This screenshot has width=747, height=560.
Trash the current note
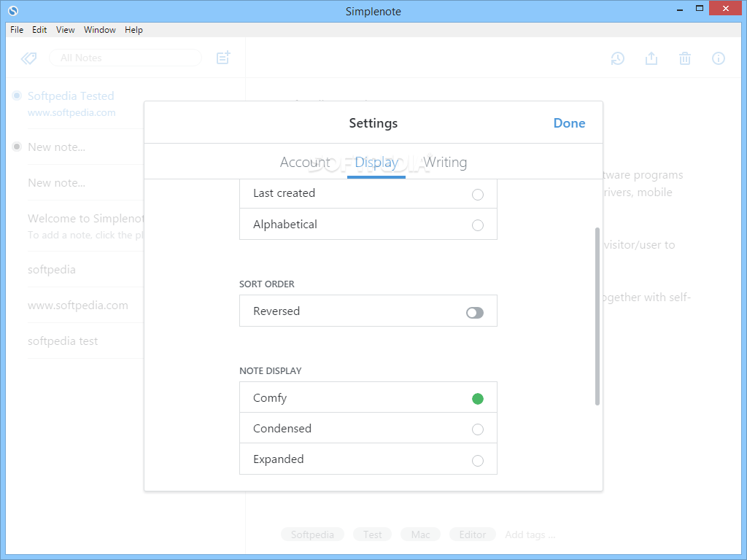pyautogui.click(x=685, y=58)
